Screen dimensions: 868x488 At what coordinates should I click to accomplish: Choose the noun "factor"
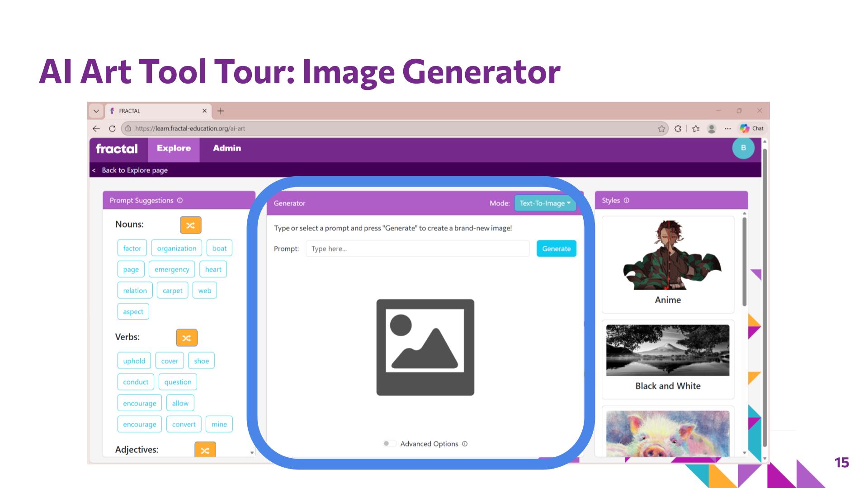pos(132,248)
